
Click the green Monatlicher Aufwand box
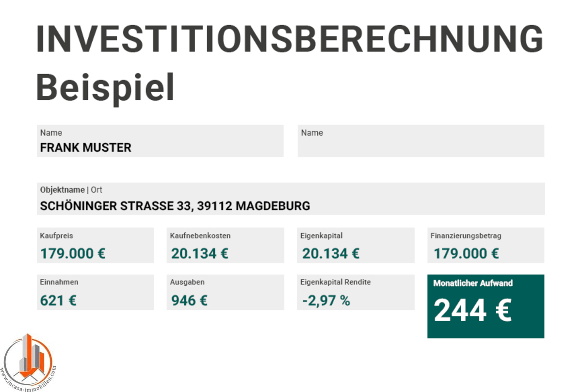[485, 306]
